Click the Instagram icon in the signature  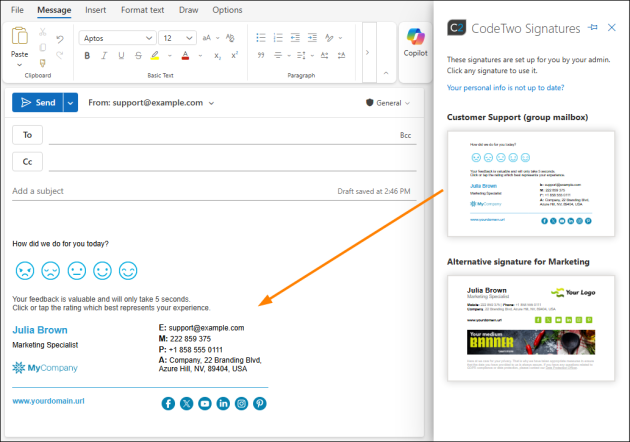(241, 403)
